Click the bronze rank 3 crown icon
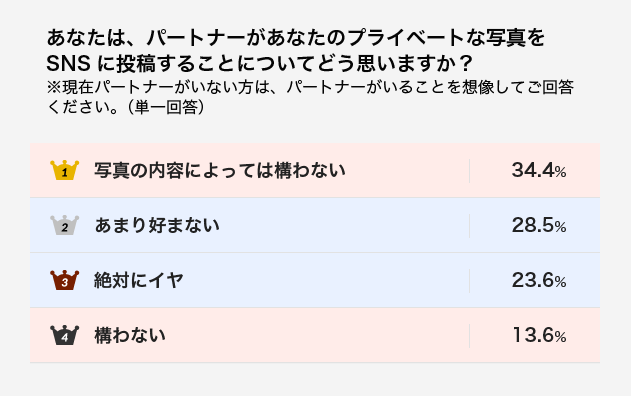631x396 pixels. pos(64,280)
